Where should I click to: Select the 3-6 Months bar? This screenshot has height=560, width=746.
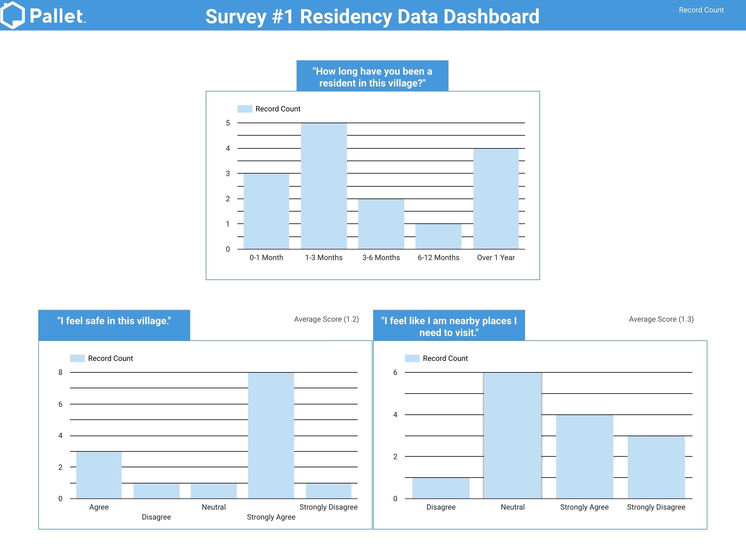coord(381,224)
